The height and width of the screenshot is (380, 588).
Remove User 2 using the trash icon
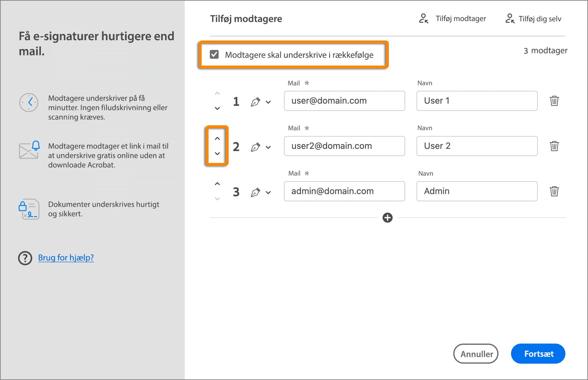click(x=554, y=146)
